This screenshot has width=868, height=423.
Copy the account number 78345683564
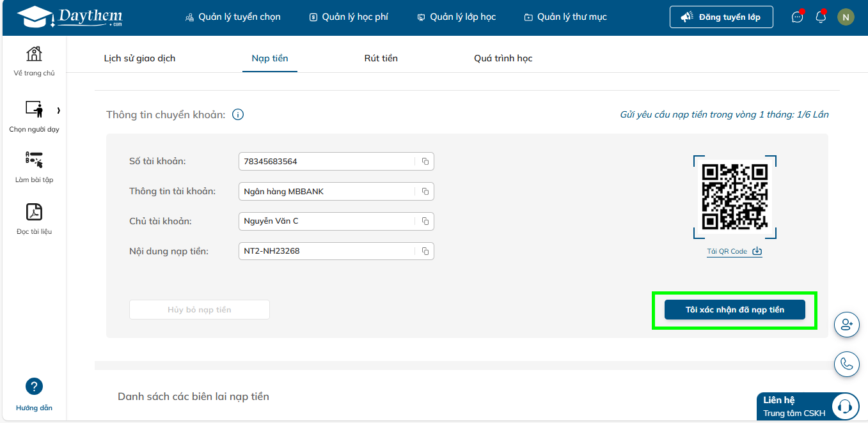click(x=425, y=162)
